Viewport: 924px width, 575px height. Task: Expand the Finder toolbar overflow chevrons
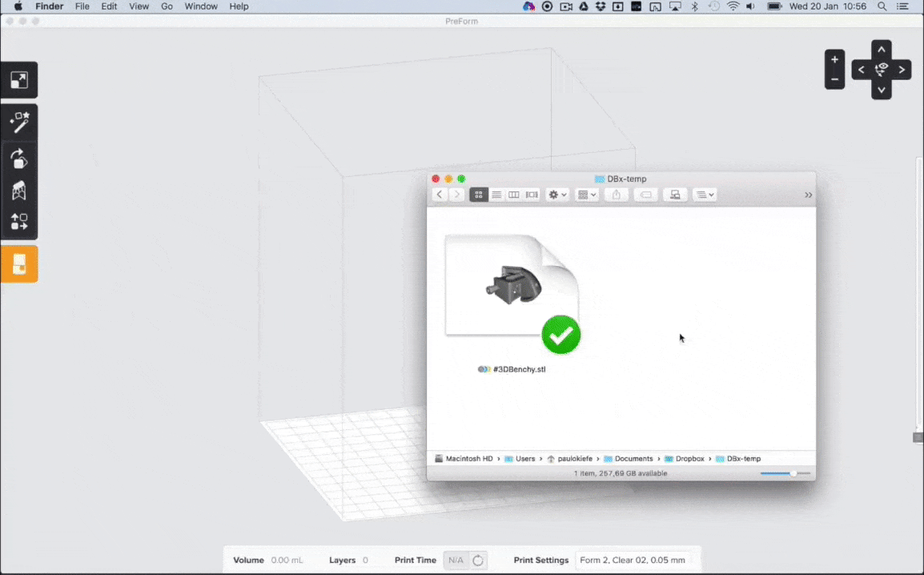tap(808, 195)
